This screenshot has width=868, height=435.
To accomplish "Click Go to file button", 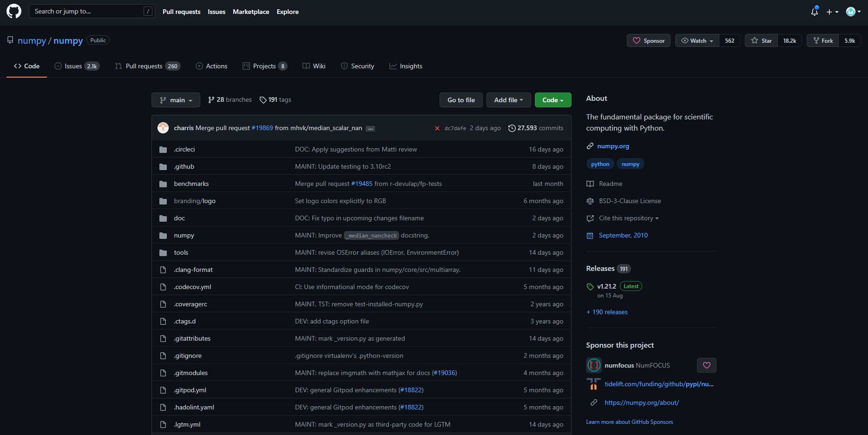I will tap(461, 100).
